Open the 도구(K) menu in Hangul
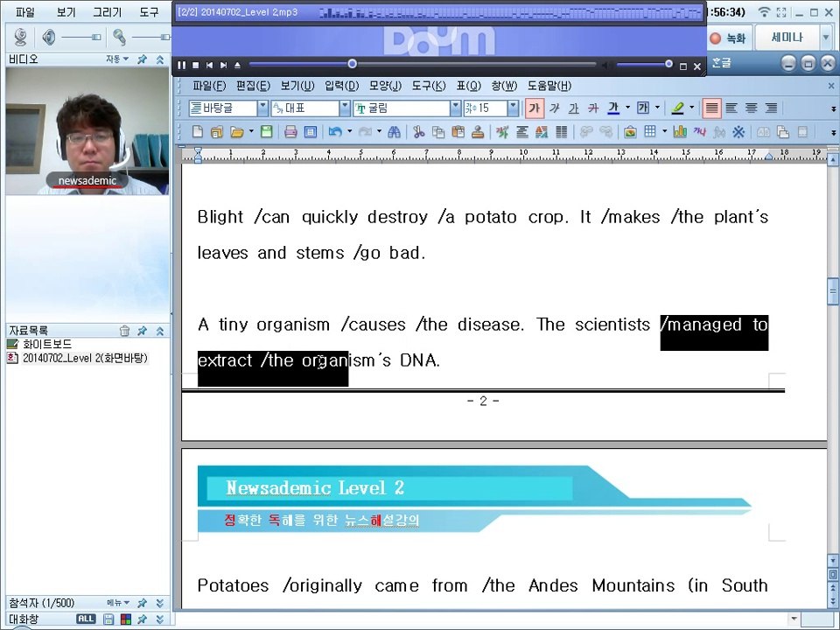The height and width of the screenshot is (630, 840). (429, 86)
